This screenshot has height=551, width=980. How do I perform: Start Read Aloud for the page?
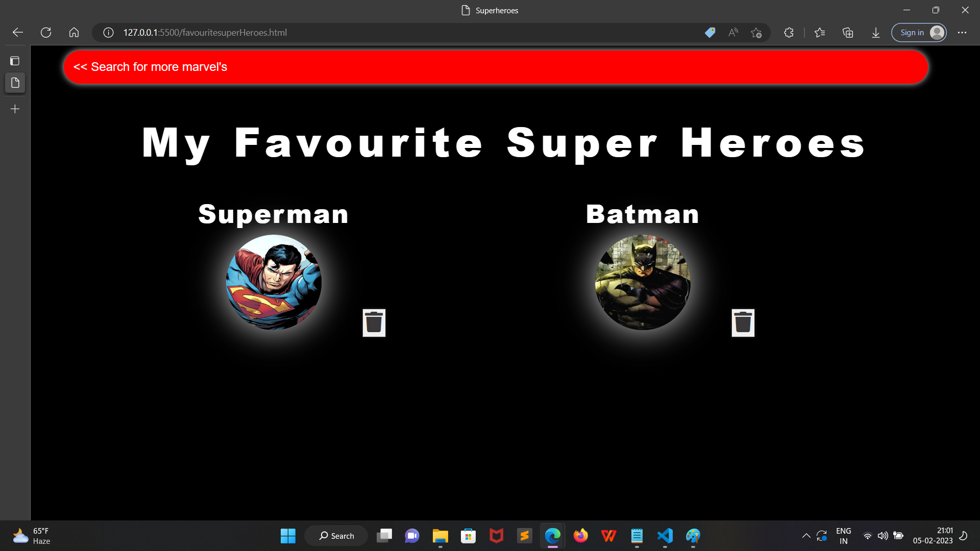click(x=733, y=32)
